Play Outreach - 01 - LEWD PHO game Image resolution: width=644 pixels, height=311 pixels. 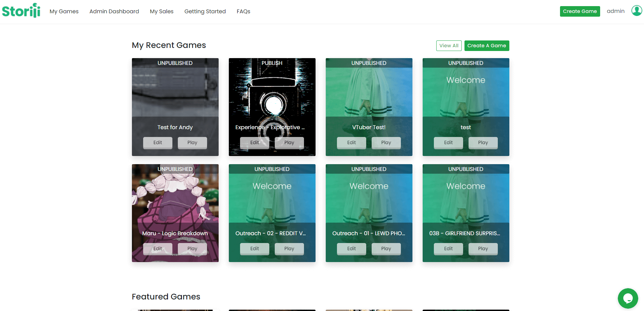[386, 249]
